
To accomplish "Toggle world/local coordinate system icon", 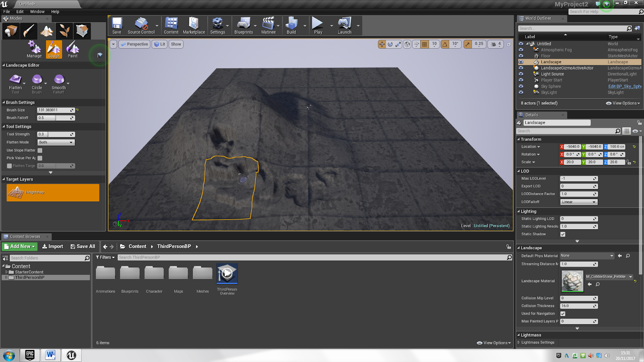I will [x=407, y=44].
